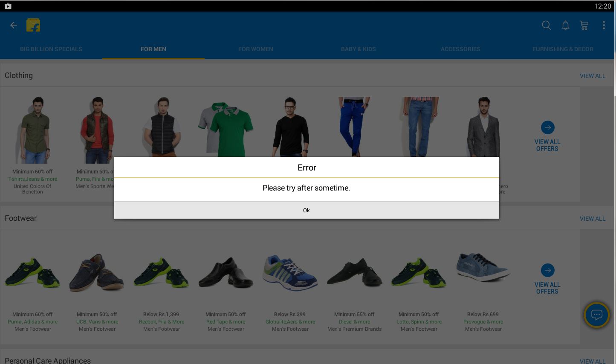Click T-shirts, Jeans & more link

click(x=32, y=179)
